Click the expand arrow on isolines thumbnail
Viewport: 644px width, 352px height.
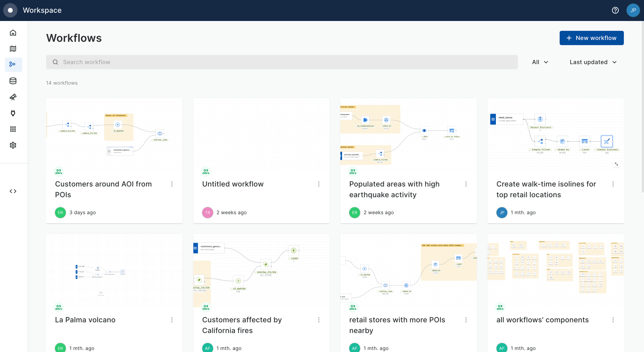pyautogui.click(x=616, y=164)
